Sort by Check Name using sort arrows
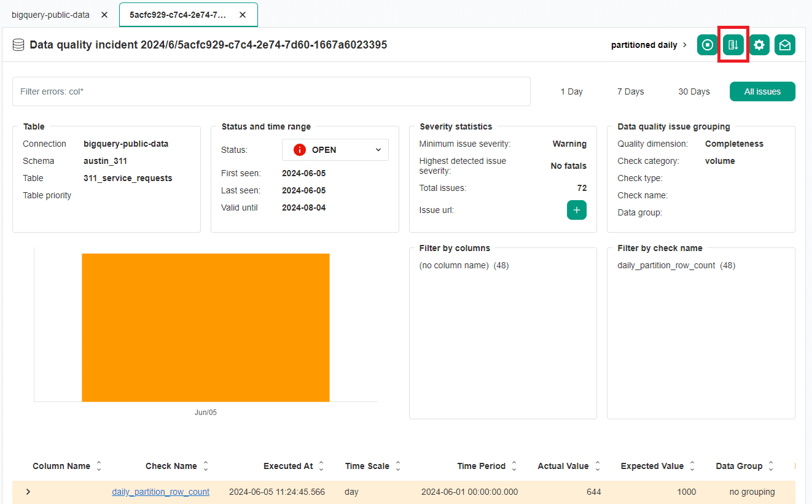 (x=206, y=466)
